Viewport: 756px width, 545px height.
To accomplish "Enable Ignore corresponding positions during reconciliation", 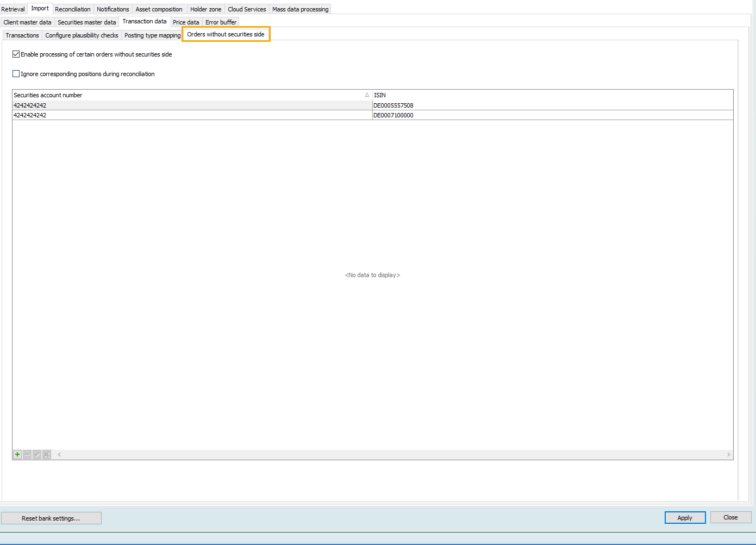I will coord(16,74).
